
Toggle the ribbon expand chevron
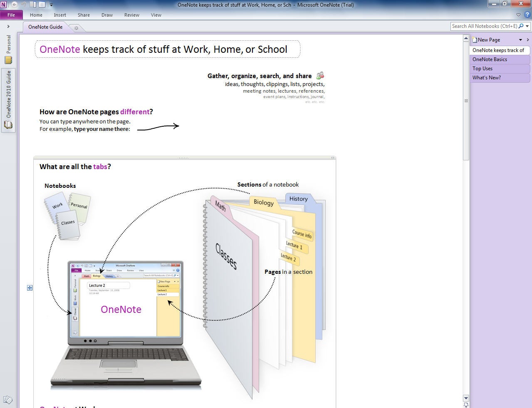pos(518,15)
